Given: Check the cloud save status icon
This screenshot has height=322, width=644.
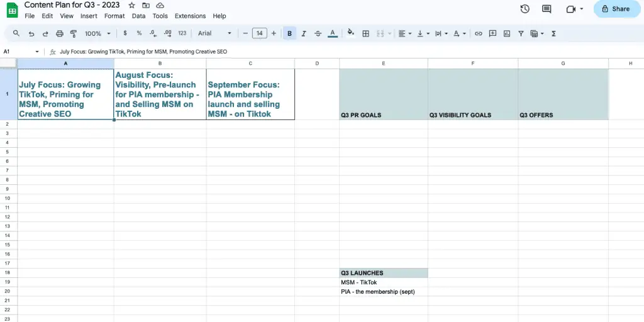Looking at the screenshot, I should click(x=160, y=5).
